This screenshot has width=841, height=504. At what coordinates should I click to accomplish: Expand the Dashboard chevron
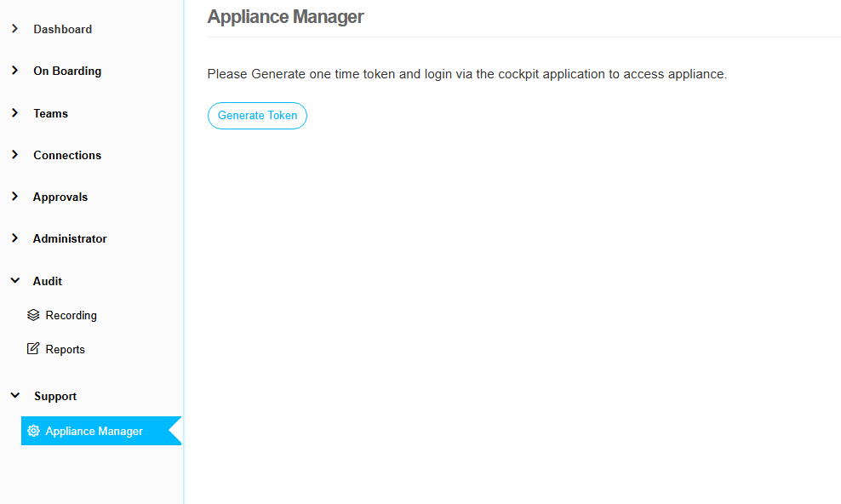point(15,28)
